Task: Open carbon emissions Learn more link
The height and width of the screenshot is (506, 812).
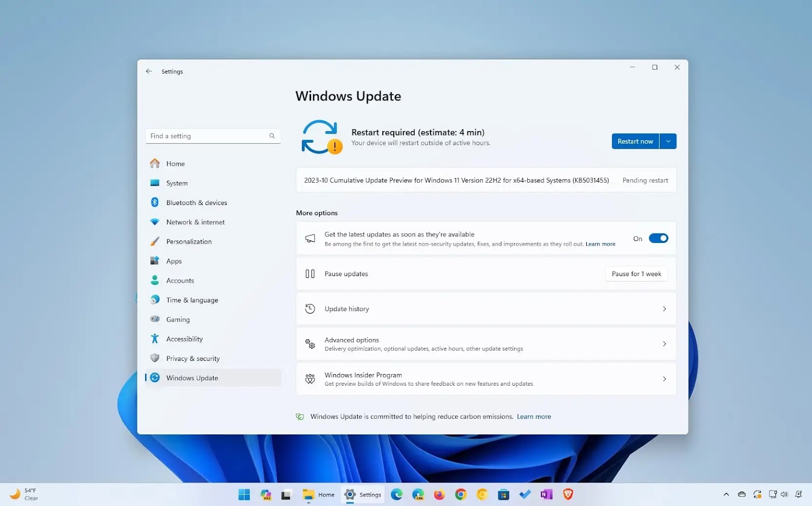Action: [x=534, y=417]
